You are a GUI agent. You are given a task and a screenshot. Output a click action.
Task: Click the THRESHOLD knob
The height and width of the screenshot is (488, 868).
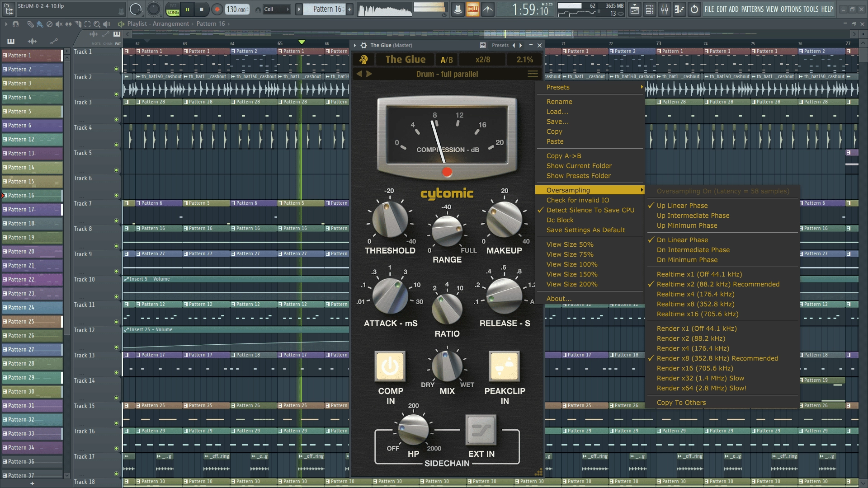390,220
